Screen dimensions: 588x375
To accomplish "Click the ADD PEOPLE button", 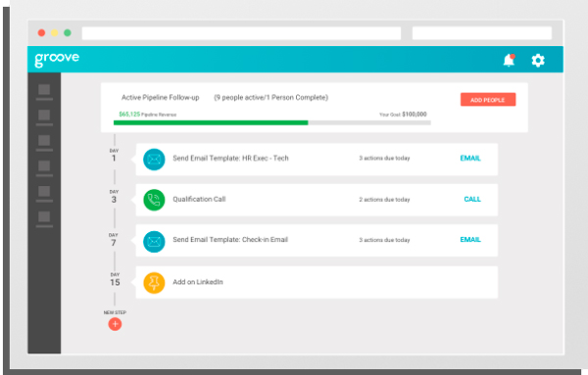I will tap(488, 100).
